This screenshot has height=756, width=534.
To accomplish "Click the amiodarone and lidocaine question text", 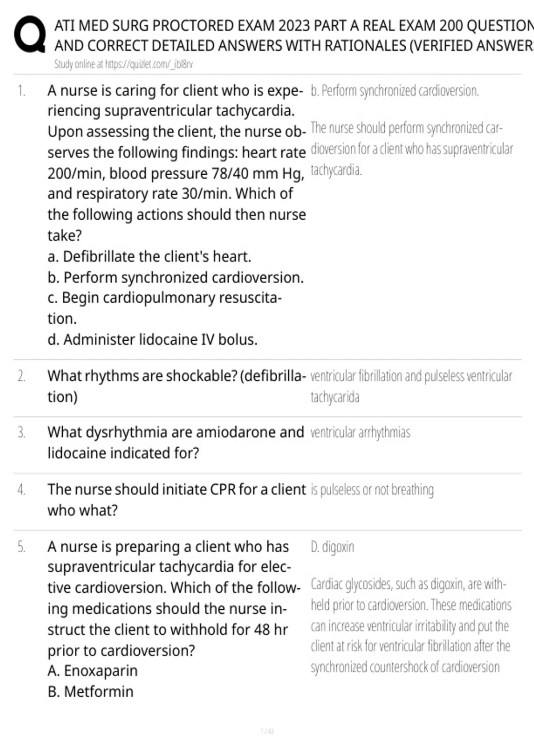I will coord(176,442).
